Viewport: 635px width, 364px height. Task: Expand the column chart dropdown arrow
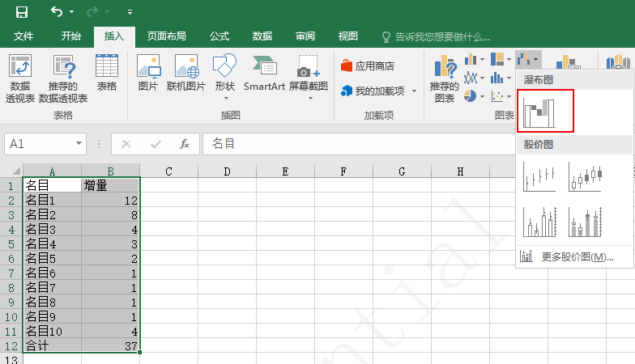pos(482,60)
